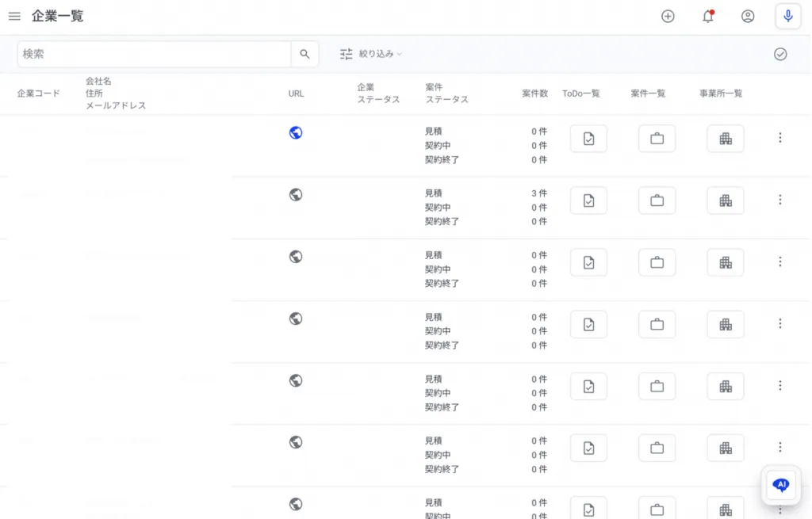
Task: Click the URL column header
Action: click(x=297, y=93)
